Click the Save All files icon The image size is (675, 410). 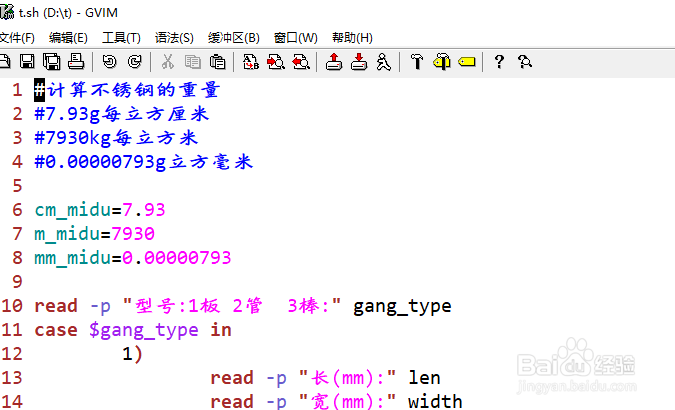coord(52,62)
